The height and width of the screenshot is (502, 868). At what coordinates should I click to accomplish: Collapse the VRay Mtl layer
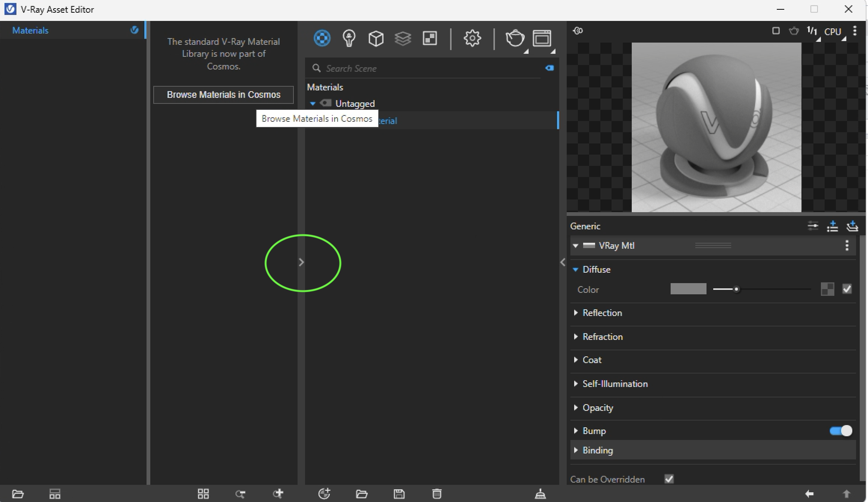576,245
